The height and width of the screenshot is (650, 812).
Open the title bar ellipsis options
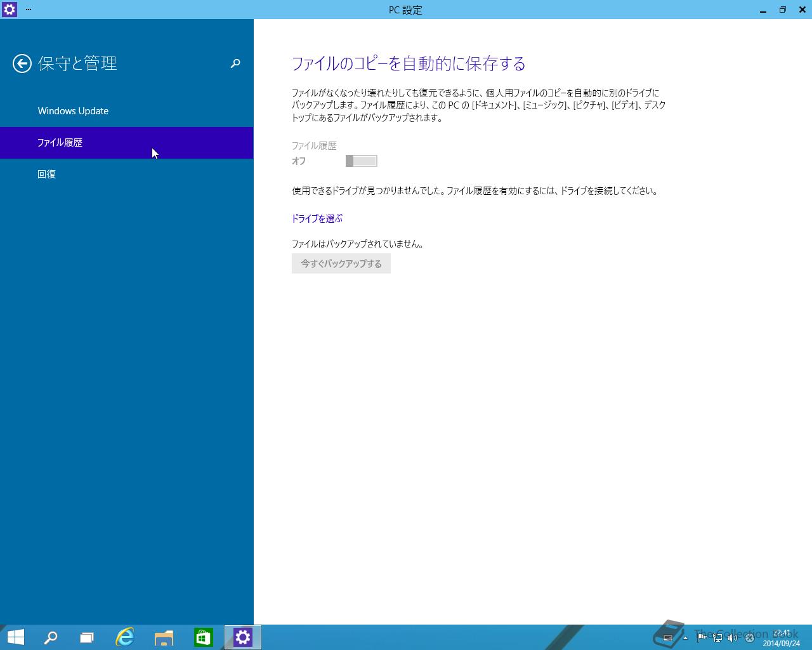pyautogui.click(x=29, y=10)
